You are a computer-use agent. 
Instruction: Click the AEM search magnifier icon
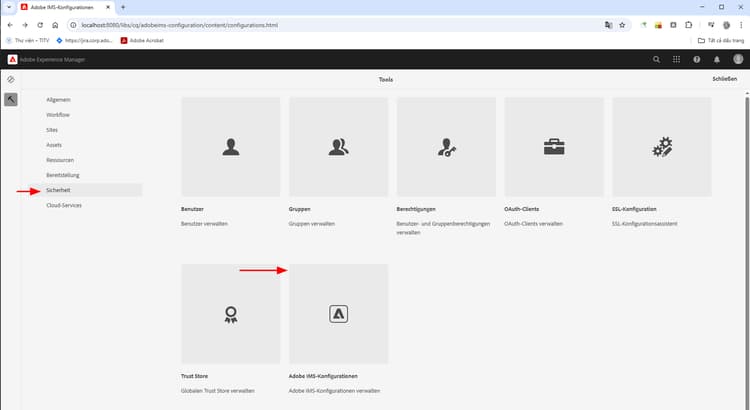click(x=656, y=59)
